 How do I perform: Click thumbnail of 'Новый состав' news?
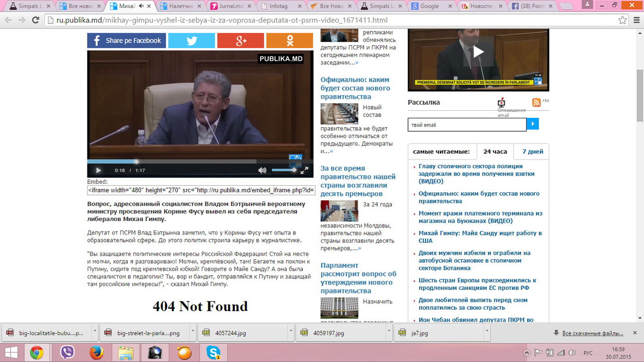(x=339, y=114)
